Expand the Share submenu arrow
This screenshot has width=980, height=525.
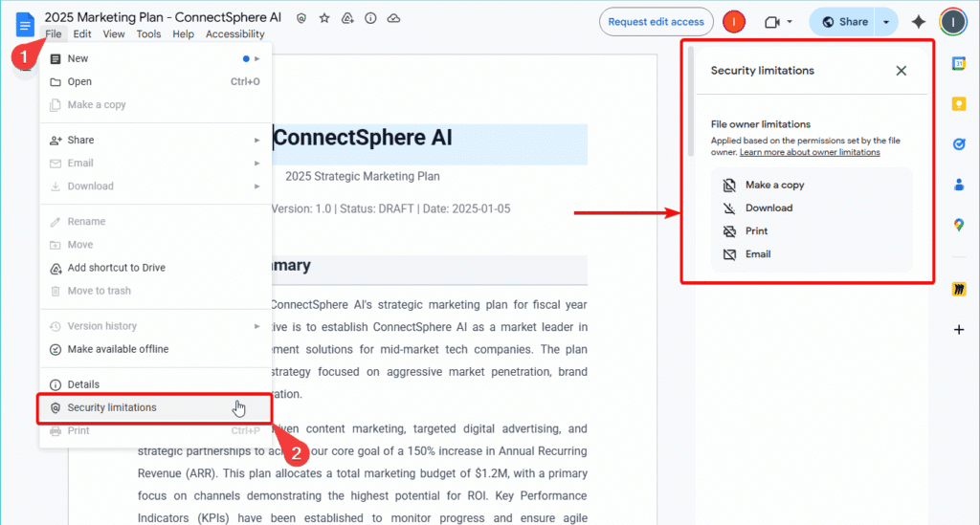click(x=256, y=140)
